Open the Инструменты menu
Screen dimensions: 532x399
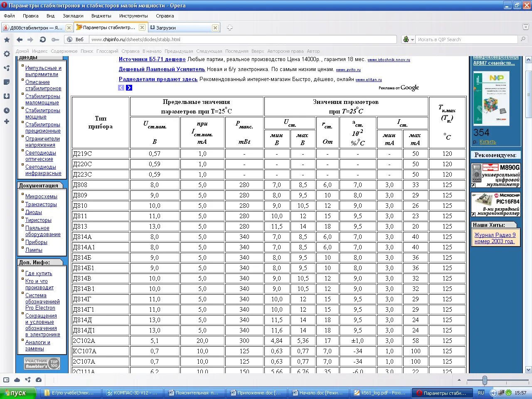(x=133, y=16)
